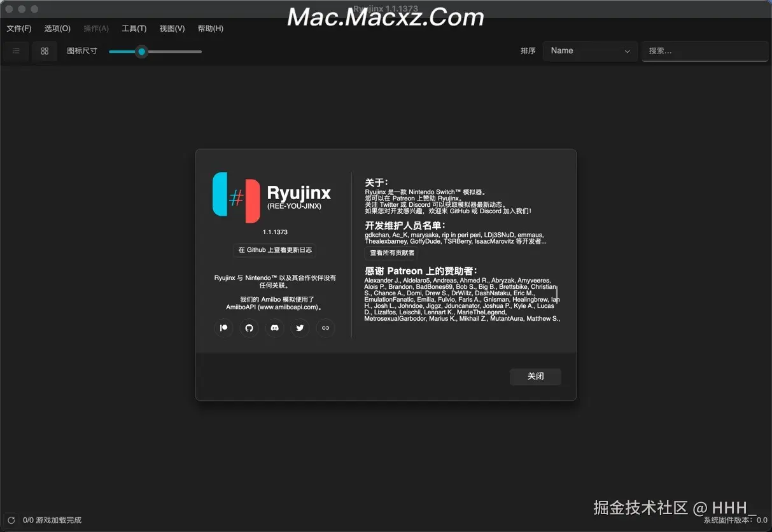The width and height of the screenshot is (772, 532).
Task: Click 在 Github 上查看更新日志 button
Action: coord(275,250)
